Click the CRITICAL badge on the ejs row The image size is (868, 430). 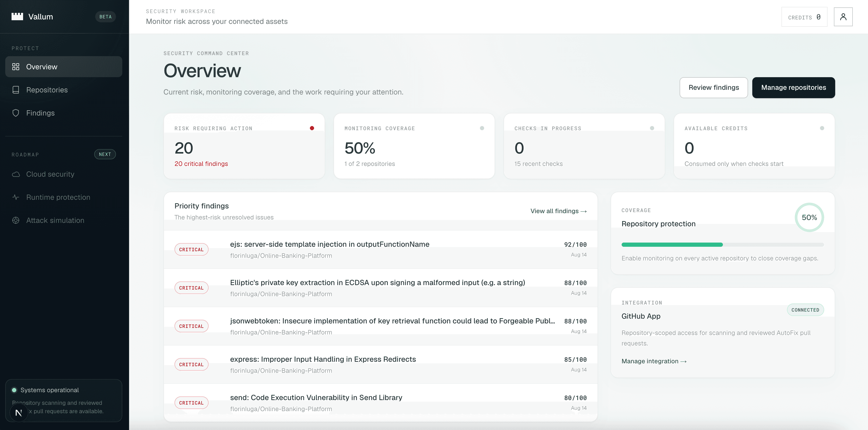(x=191, y=249)
